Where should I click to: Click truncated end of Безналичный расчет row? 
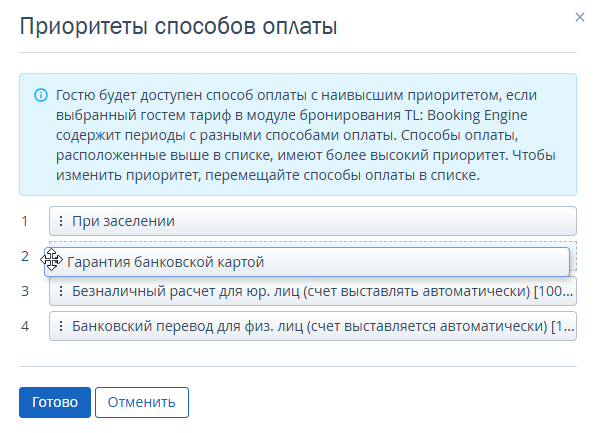click(x=553, y=291)
